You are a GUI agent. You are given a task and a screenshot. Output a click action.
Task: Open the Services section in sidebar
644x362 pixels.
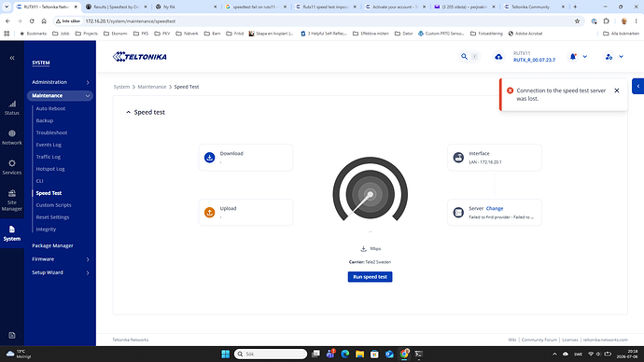tap(12, 167)
